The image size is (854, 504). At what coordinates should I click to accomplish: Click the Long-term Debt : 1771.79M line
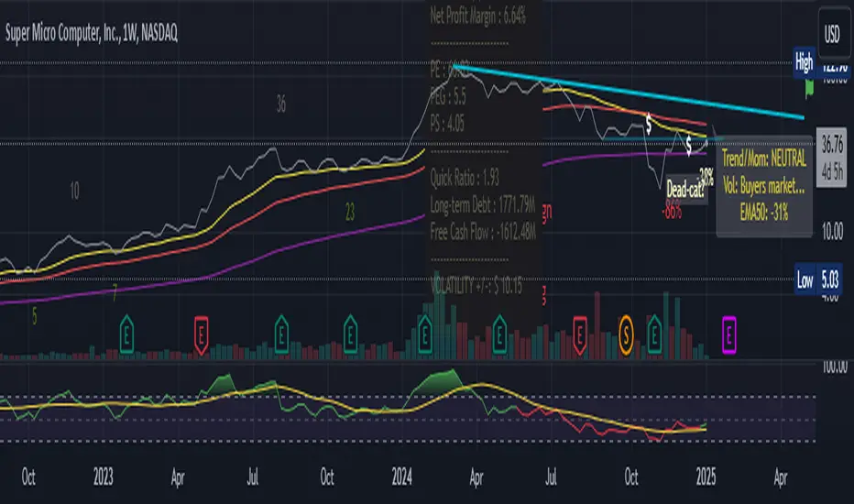coord(483,205)
